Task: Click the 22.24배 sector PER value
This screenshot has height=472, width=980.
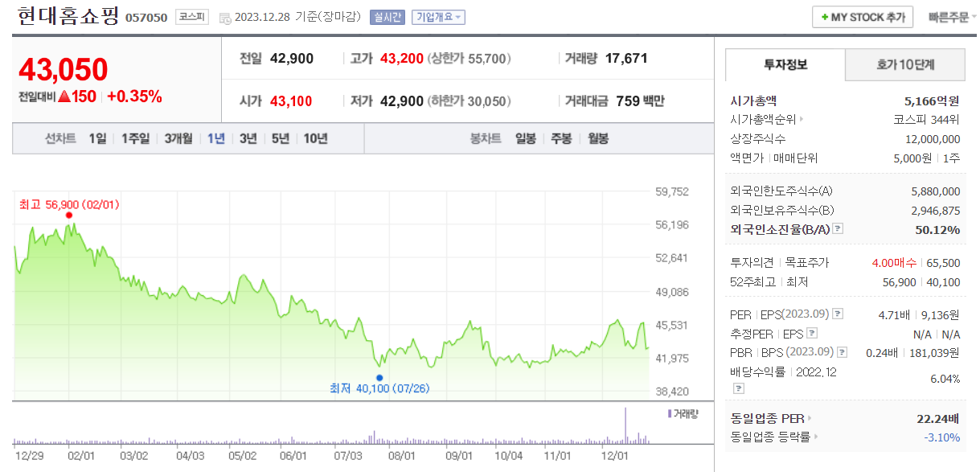Action: [938, 418]
